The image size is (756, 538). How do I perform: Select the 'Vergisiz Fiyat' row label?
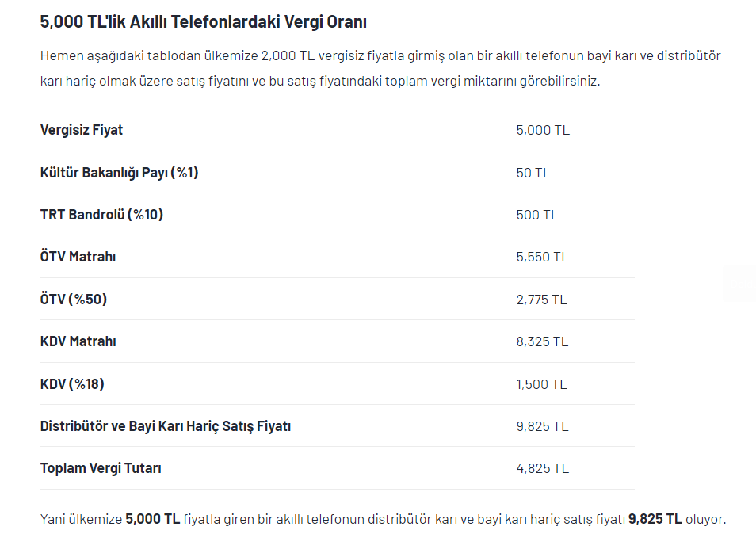82,130
